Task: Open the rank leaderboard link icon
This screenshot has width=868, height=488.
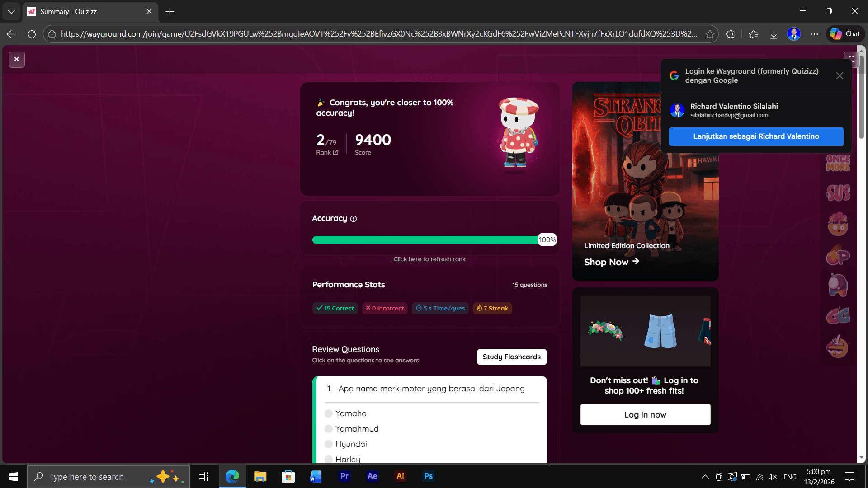Action: click(335, 152)
